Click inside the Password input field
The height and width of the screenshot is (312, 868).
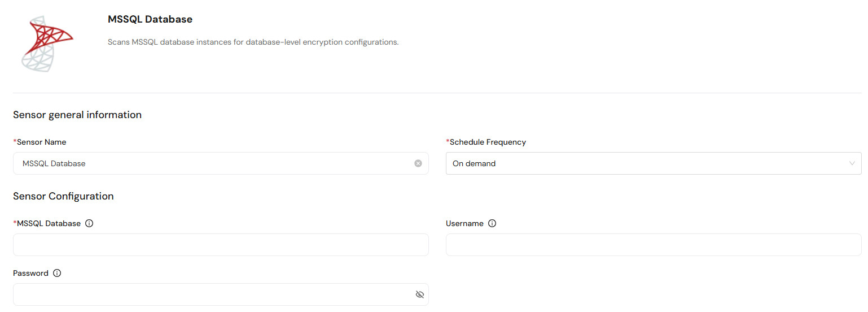pos(221,294)
